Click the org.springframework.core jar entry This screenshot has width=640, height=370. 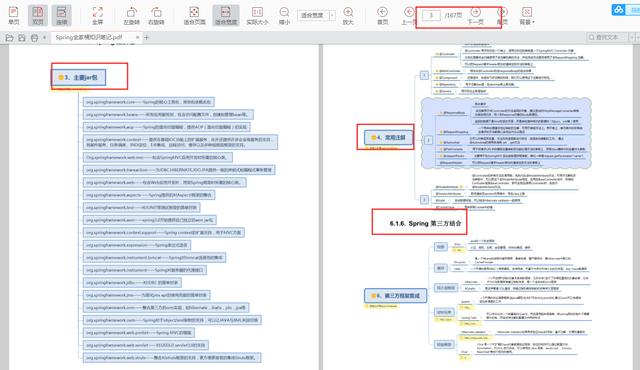click(149, 102)
